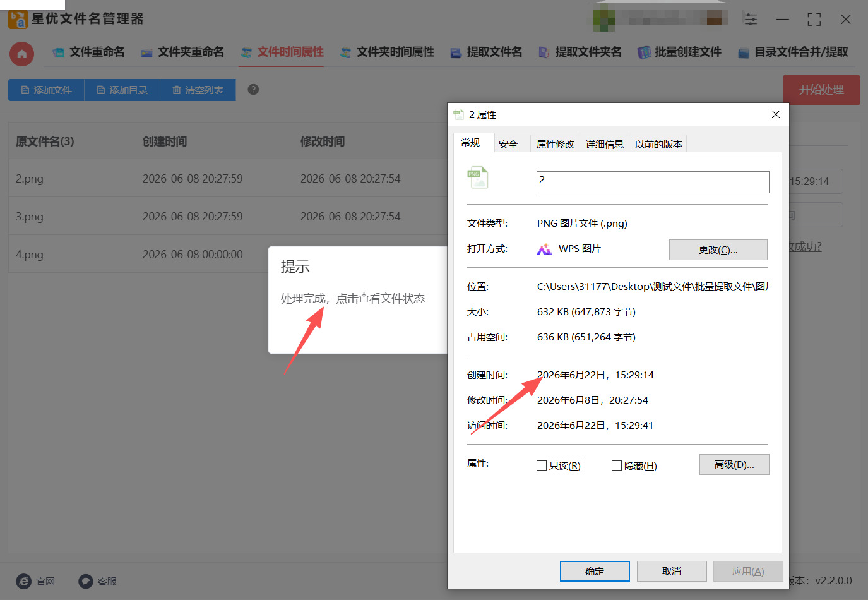Click the 2 属性 dialog title icon
The width and height of the screenshot is (868, 600).
point(459,114)
